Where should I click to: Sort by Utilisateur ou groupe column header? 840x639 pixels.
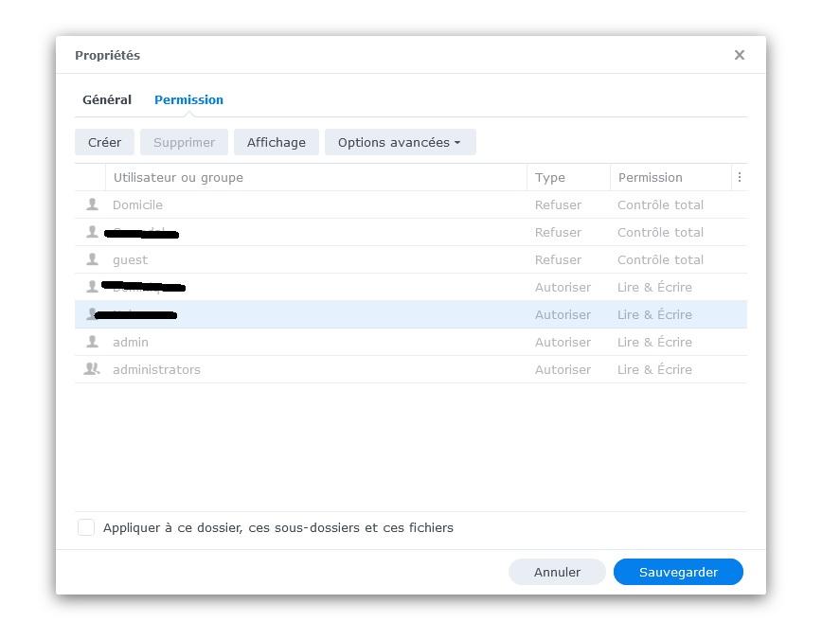316,177
